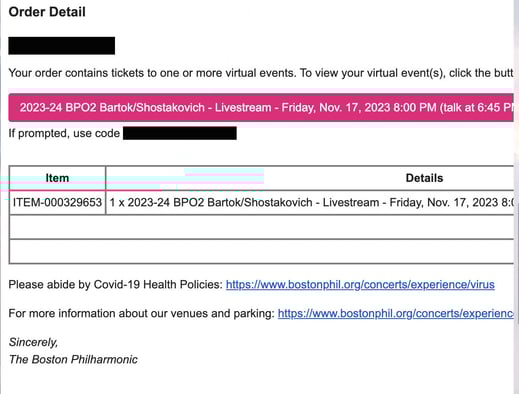Open the pink BPO2 Bartok/Shostakovich Livestream button
This screenshot has height=394, width=519.
(x=261, y=108)
